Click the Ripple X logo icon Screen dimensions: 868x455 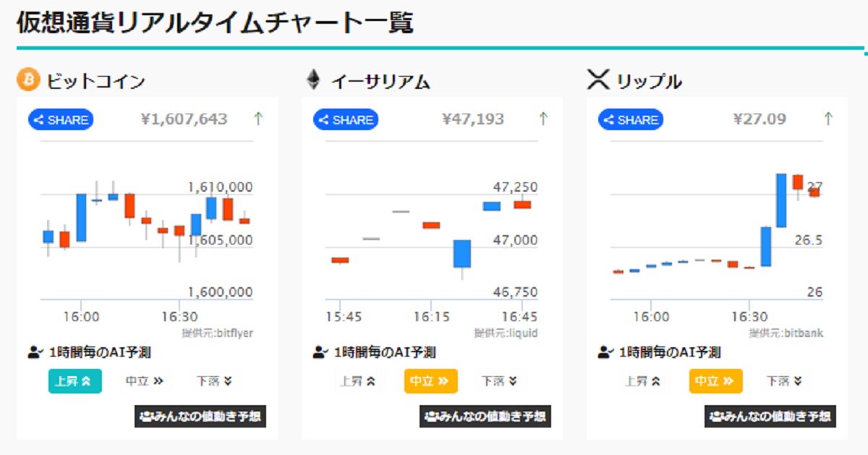pos(598,80)
